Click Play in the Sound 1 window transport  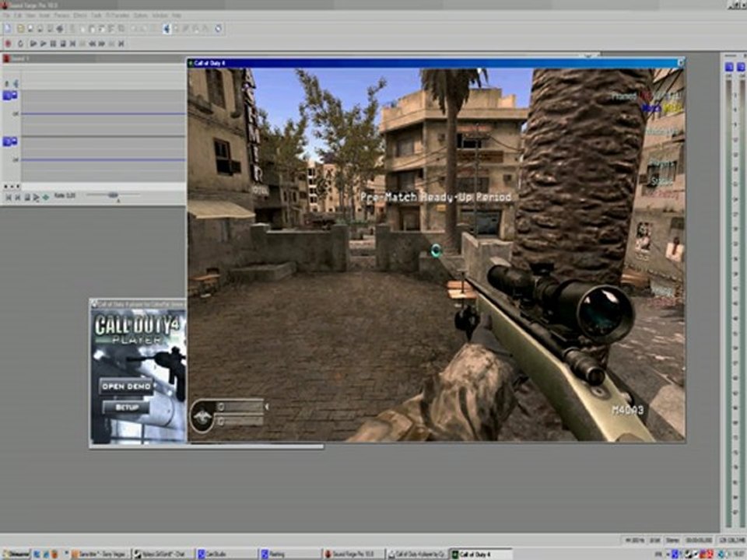(37, 197)
